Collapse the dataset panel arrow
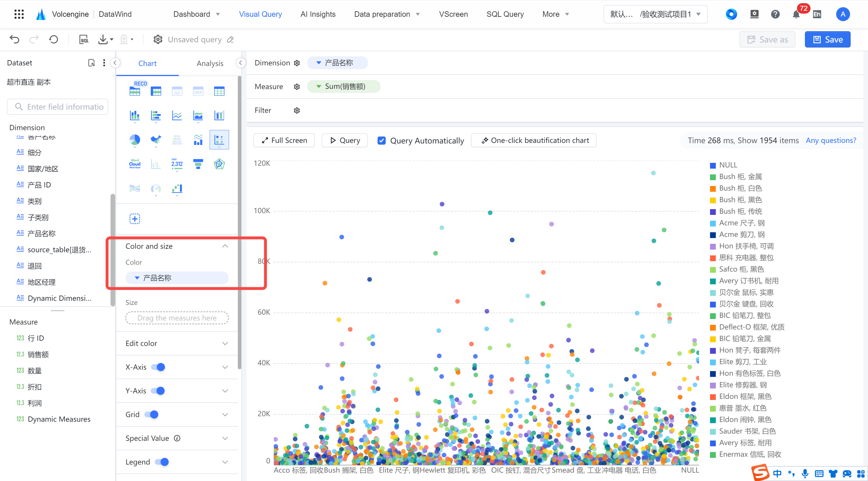The image size is (868, 481). 115,63
